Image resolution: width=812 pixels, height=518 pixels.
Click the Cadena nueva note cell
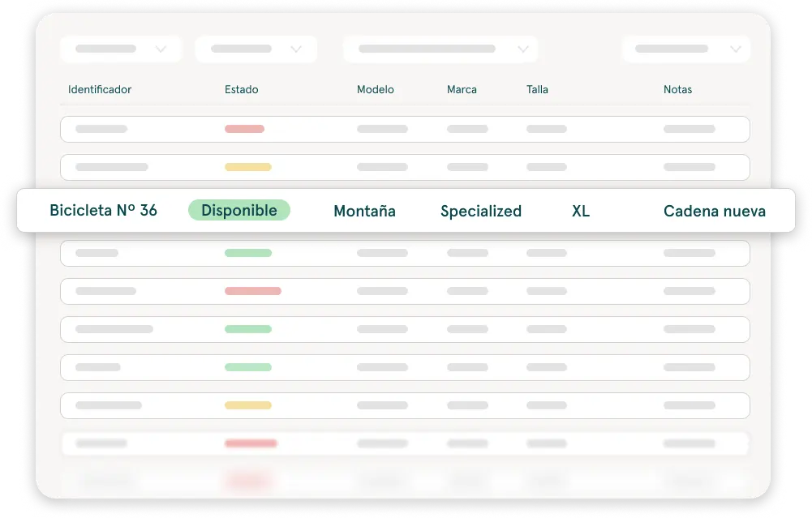(x=715, y=211)
